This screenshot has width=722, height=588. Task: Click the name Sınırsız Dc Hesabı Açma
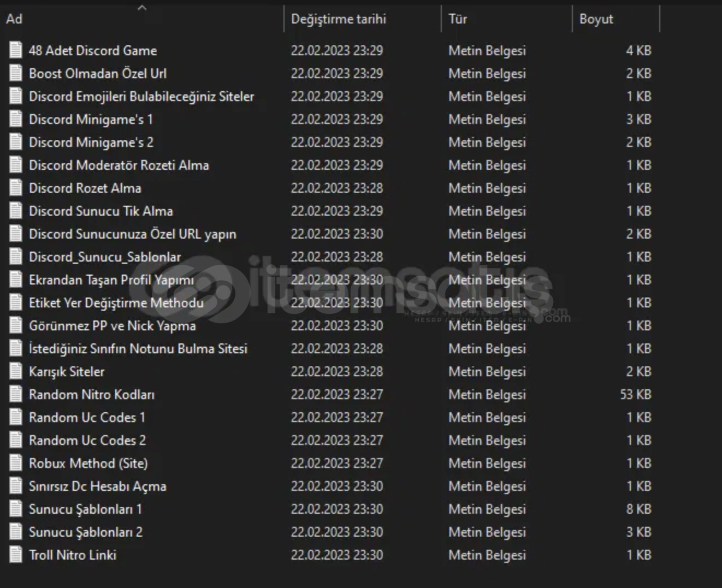98,486
